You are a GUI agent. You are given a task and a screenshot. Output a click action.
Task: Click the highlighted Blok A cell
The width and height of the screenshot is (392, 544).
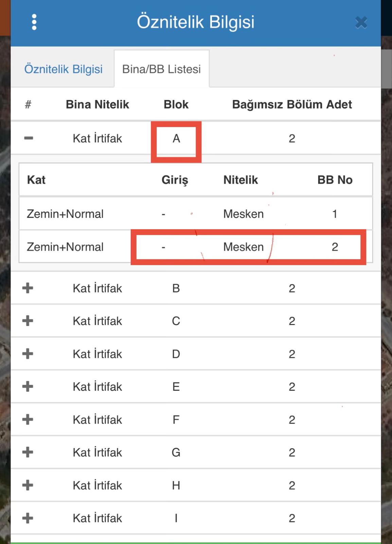tap(176, 138)
